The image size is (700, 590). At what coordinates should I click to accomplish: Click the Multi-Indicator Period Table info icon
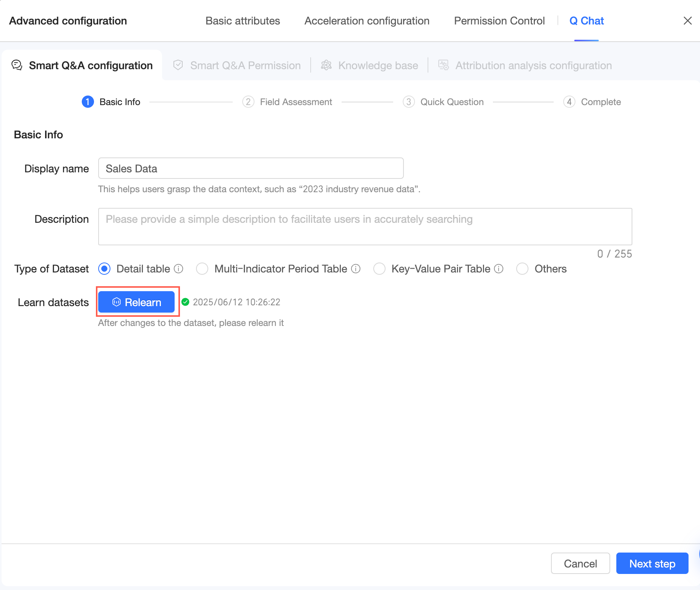pos(356,269)
